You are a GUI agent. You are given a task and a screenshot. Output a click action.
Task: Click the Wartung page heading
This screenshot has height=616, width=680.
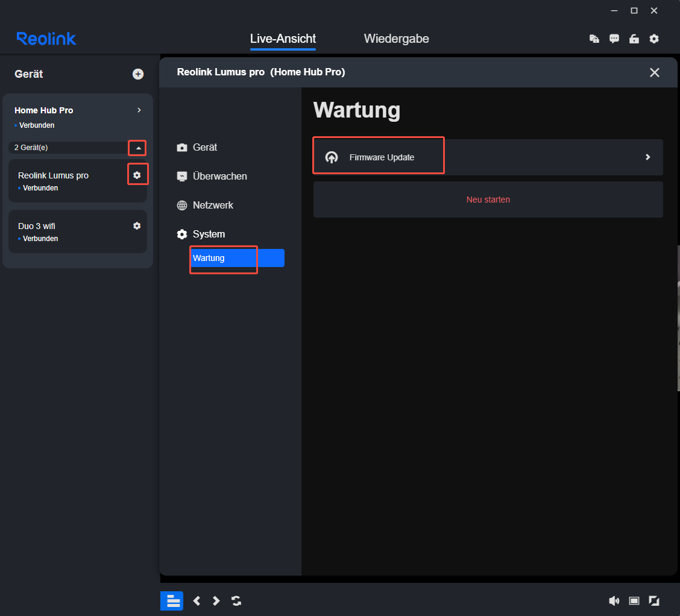coord(356,110)
